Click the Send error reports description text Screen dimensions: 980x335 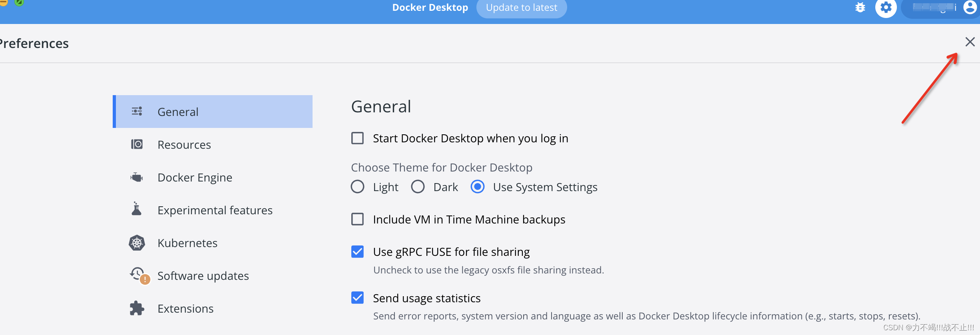pos(647,316)
